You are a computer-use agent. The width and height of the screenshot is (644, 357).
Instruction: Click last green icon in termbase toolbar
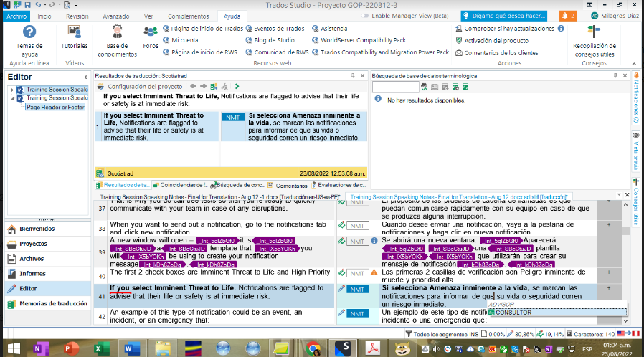465,87
